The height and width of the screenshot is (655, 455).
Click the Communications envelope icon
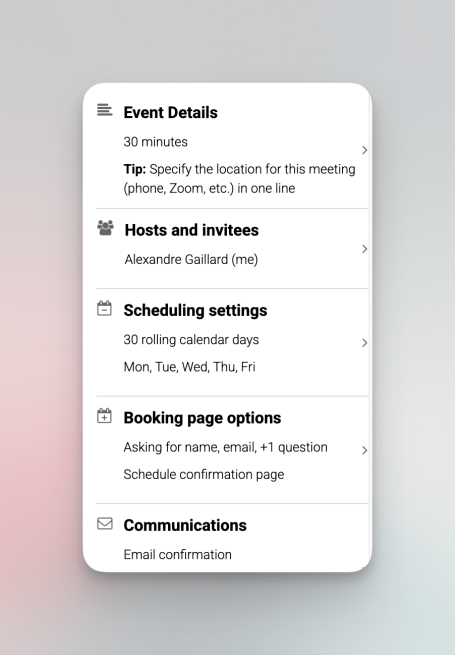point(105,523)
